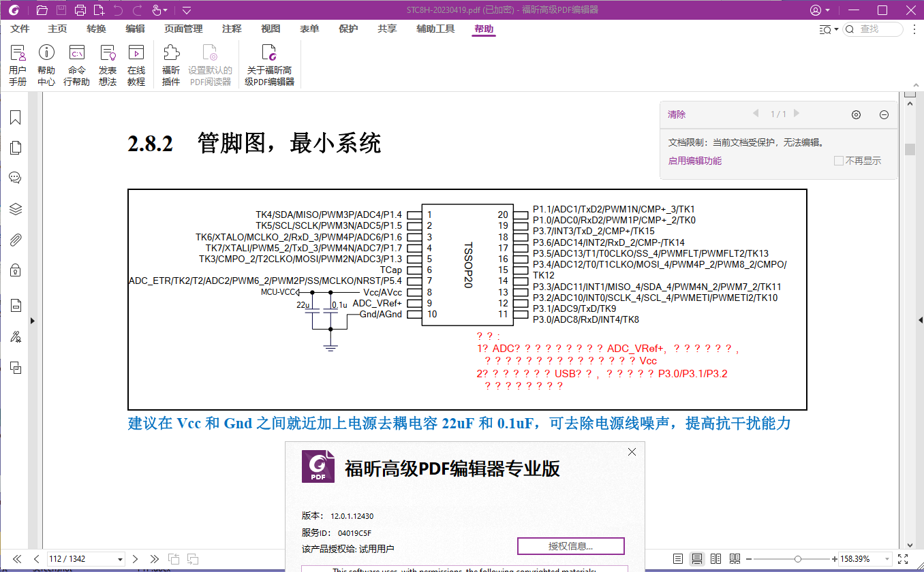Select Continuous Facing view mode
924x572 pixels.
click(x=735, y=559)
